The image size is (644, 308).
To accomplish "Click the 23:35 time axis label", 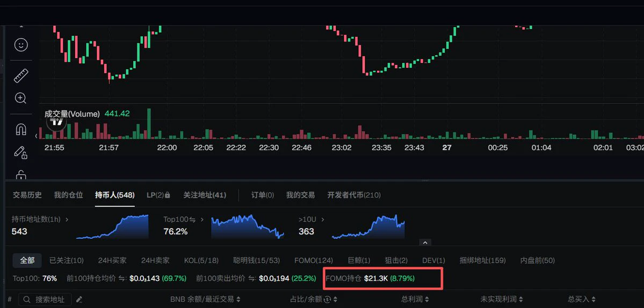I will 381,148.
